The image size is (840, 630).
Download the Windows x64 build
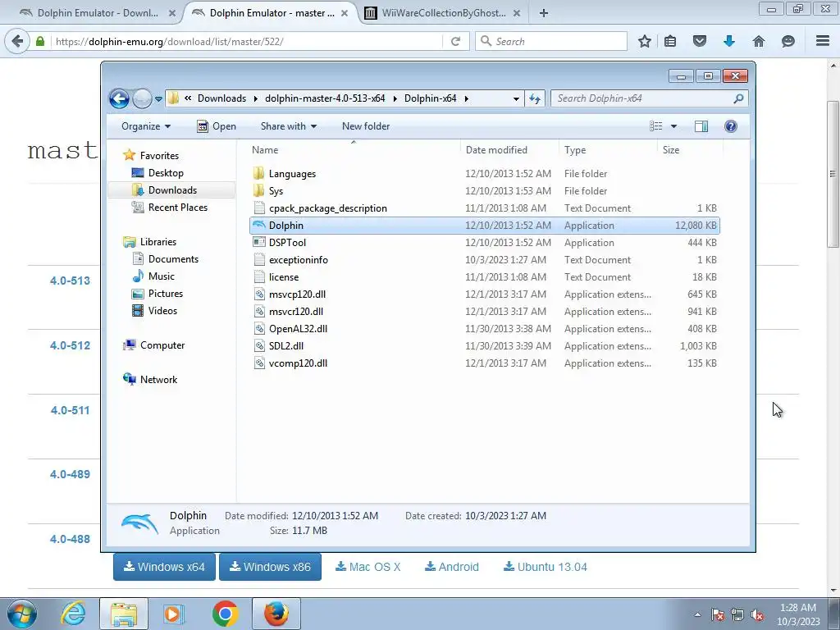pos(164,567)
